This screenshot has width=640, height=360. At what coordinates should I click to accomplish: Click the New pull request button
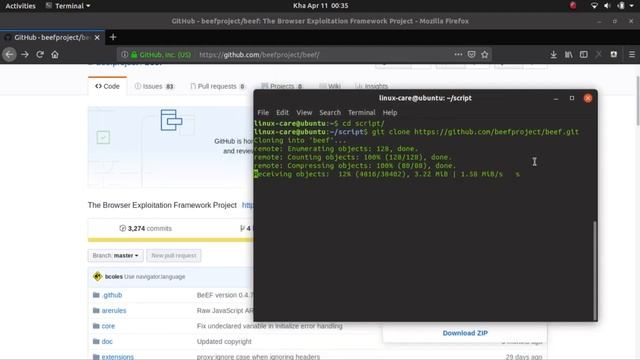tap(174, 256)
